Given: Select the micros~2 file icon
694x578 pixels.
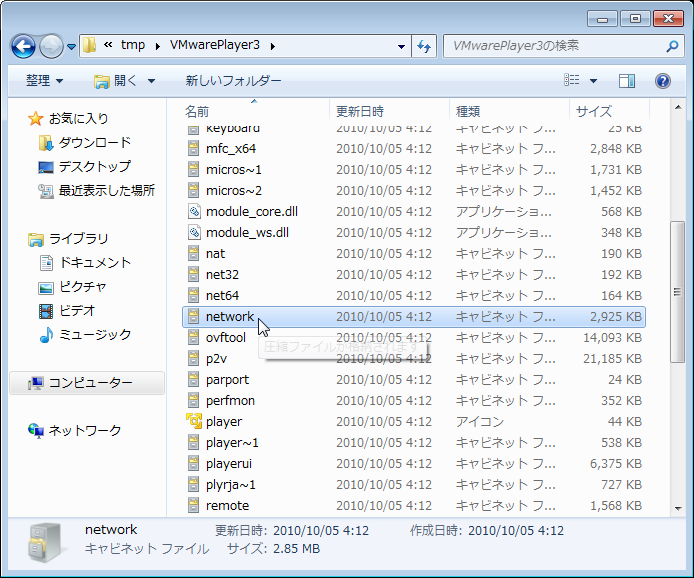Looking at the screenshot, I should 193,190.
